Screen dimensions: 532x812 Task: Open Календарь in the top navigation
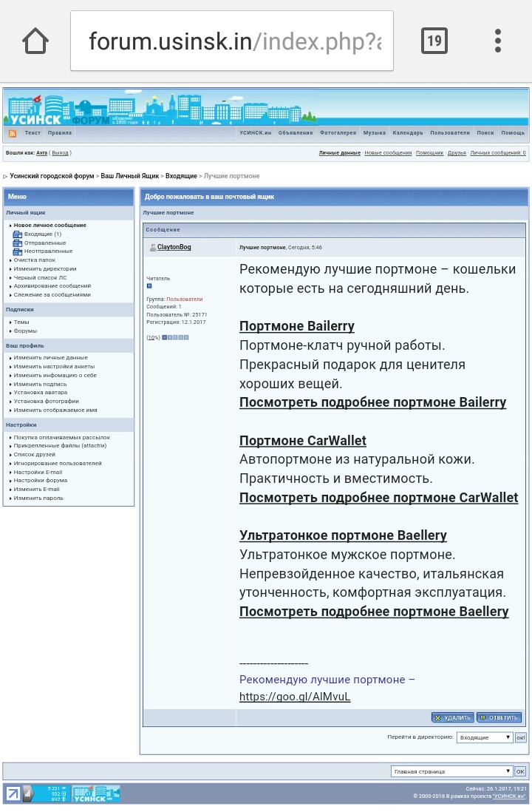(408, 133)
